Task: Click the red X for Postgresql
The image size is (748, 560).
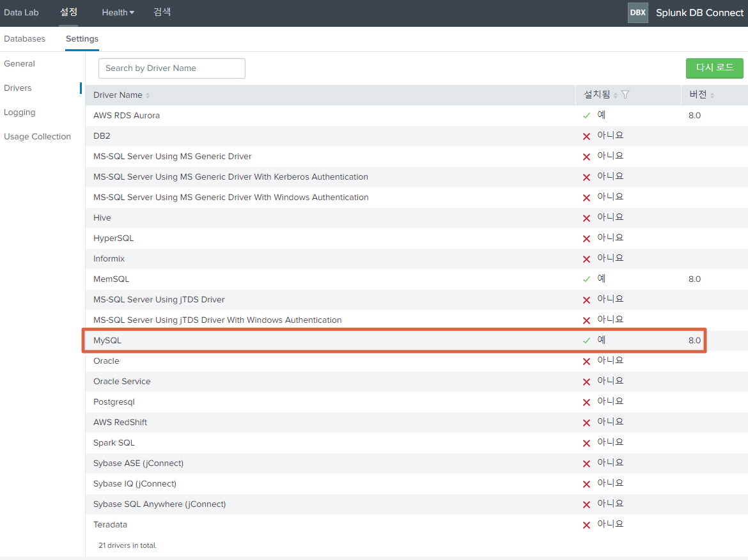Action: tap(587, 402)
